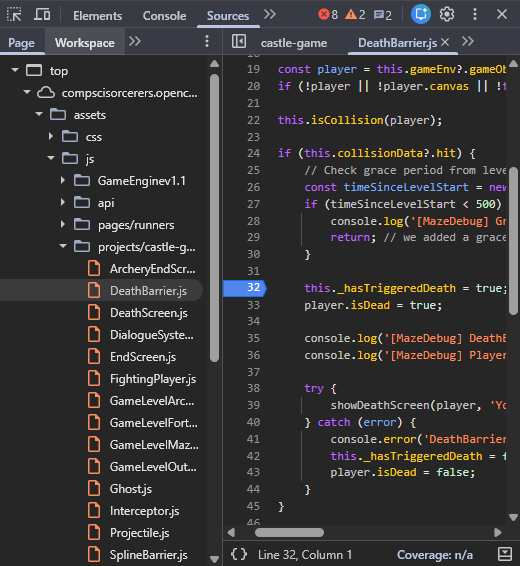Close the DevTools panel
520x566 pixels.
tap(502, 14)
